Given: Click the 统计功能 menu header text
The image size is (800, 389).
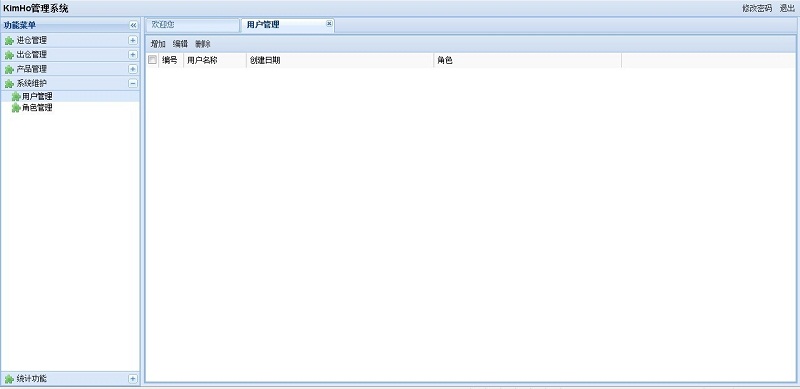Looking at the screenshot, I should click(32, 379).
